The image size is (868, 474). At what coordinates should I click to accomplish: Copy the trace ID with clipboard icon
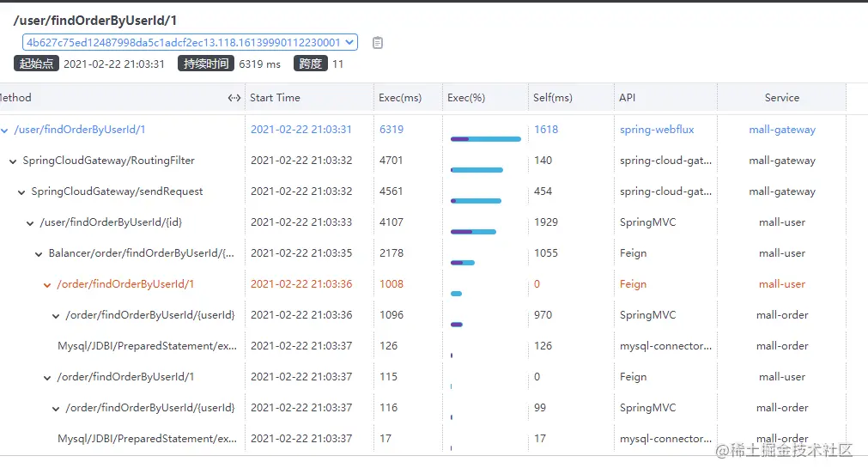[378, 43]
